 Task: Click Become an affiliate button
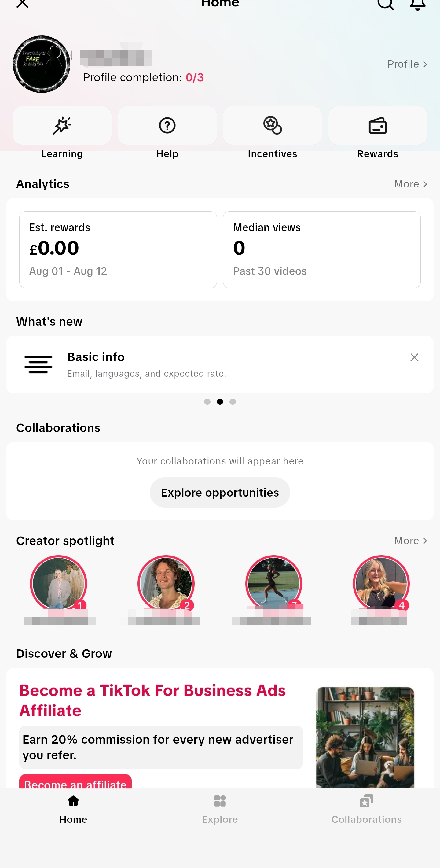tap(75, 782)
